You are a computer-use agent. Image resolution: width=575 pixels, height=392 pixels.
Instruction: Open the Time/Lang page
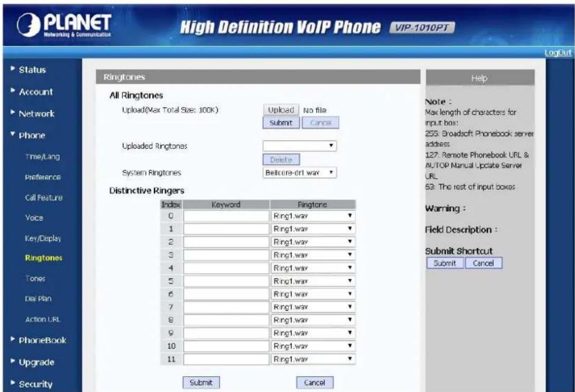pos(42,157)
